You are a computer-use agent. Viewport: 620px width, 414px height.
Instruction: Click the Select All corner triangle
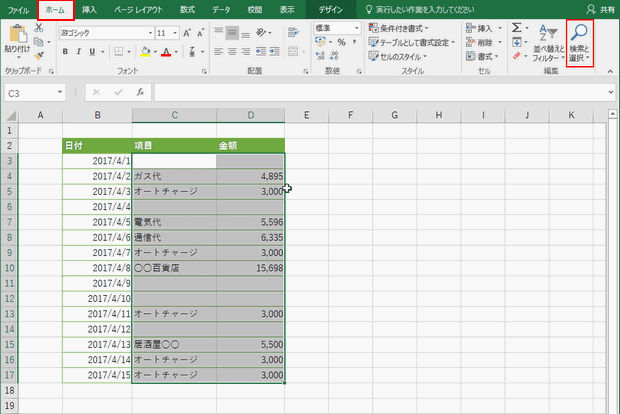[11, 115]
